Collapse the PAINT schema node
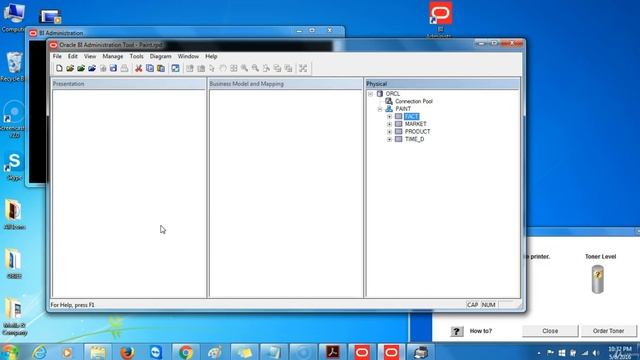The width and height of the screenshot is (640, 360). tap(380, 109)
